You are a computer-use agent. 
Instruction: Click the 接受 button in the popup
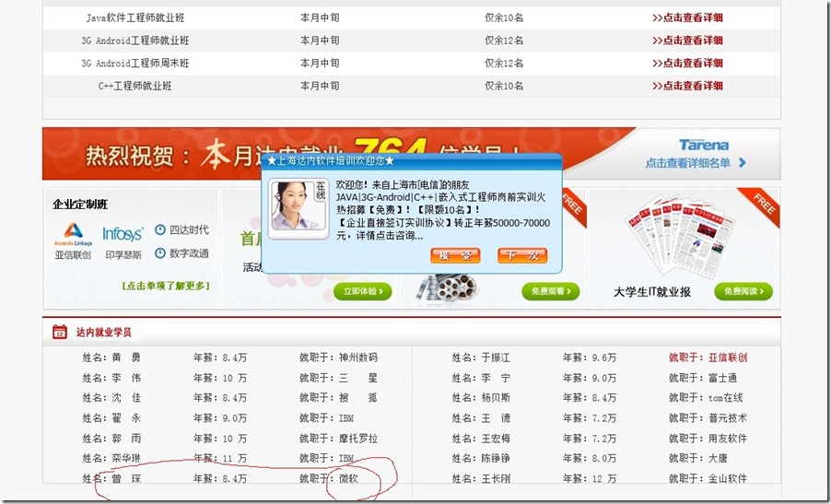455,256
